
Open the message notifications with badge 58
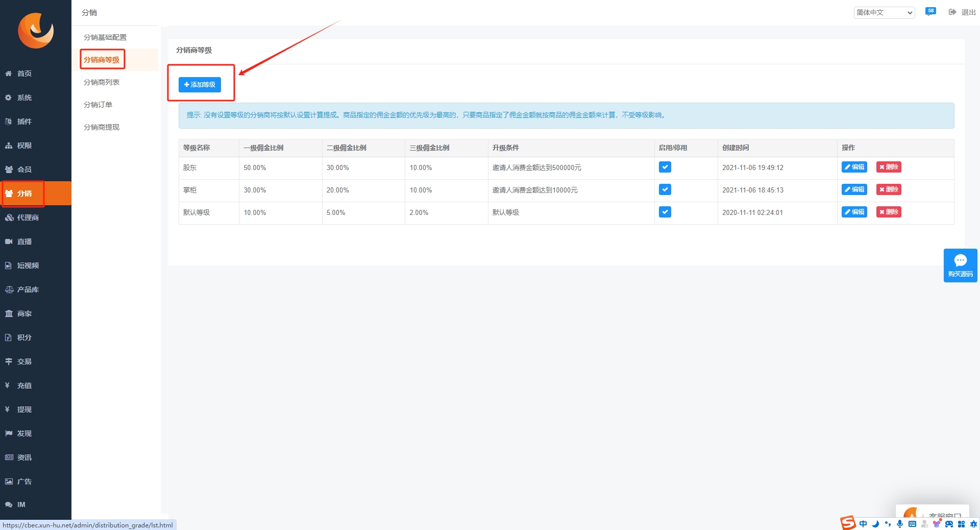click(930, 12)
